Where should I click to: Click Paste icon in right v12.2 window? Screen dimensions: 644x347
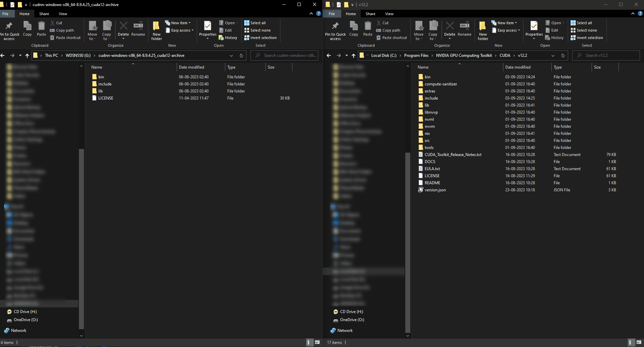pyautogui.click(x=368, y=29)
